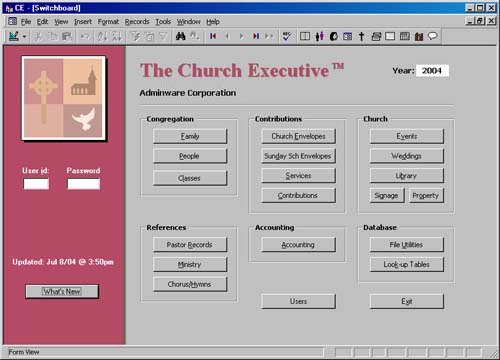Click the new record arrow-star icon
The width and height of the screenshot is (500, 360).
(269, 36)
